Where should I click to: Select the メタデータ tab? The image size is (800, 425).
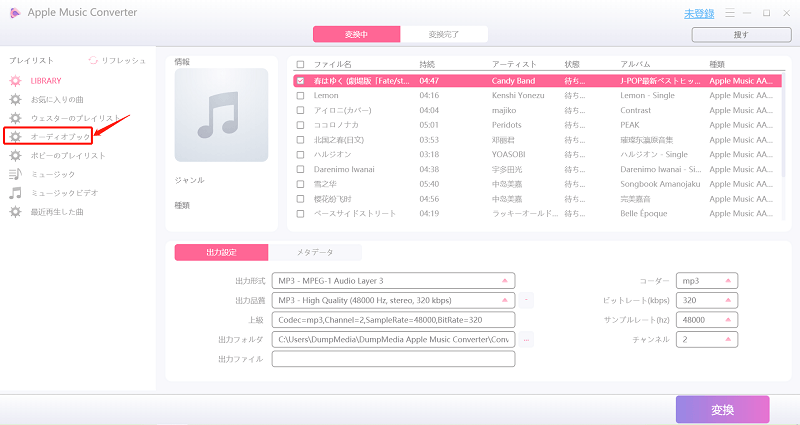[315, 252]
